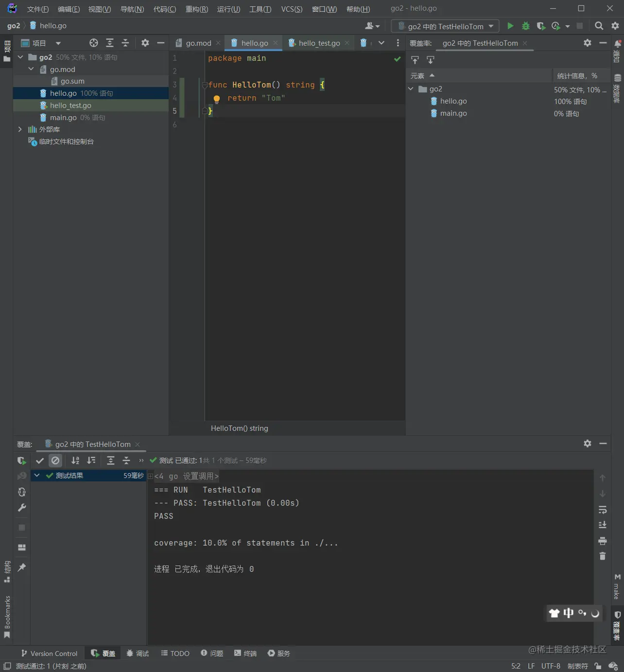Open the TODO tool window
This screenshot has height=672, width=624.
[175, 654]
